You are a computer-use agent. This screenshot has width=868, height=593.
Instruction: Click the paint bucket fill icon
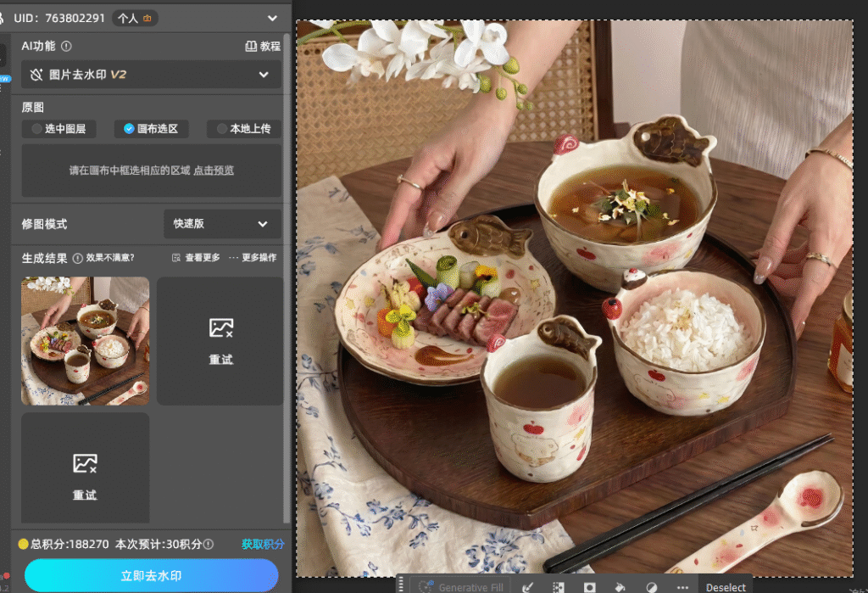coord(620,587)
